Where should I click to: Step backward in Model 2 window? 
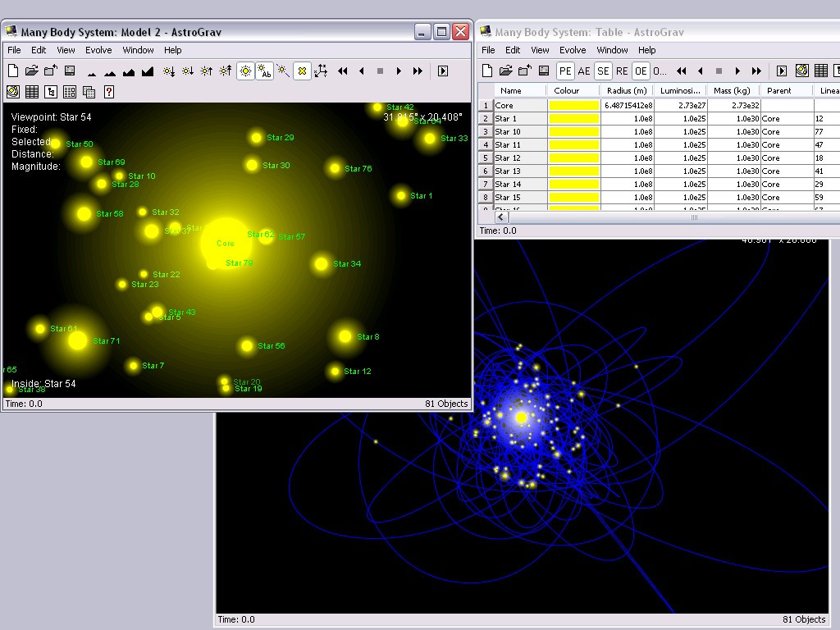pyautogui.click(x=362, y=71)
